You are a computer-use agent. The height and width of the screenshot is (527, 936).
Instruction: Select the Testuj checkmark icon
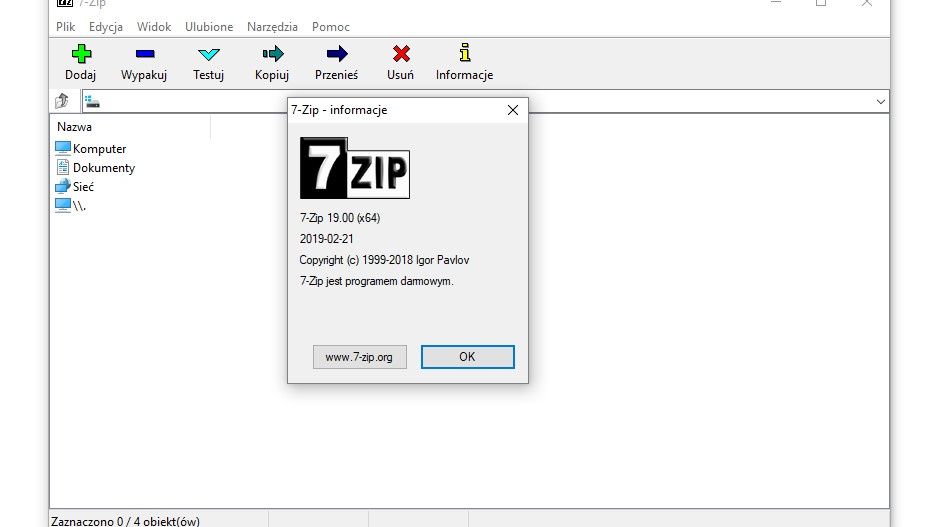coord(208,54)
